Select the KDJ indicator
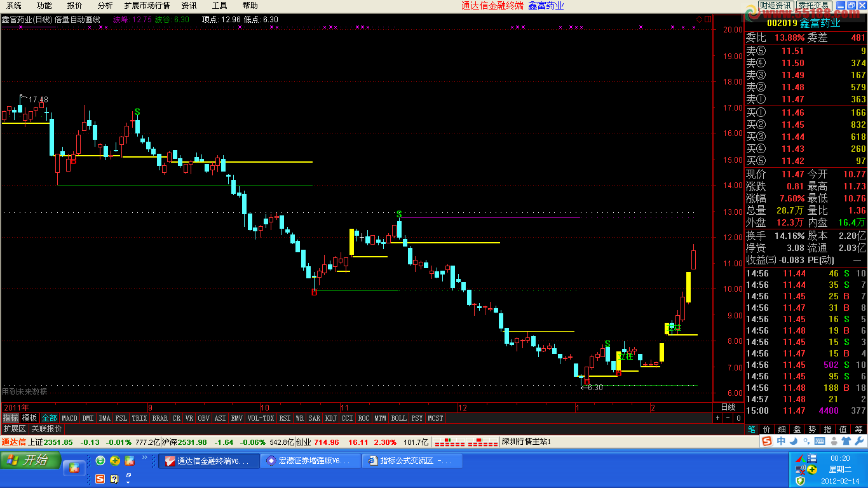The height and width of the screenshot is (488, 868). (330, 418)
